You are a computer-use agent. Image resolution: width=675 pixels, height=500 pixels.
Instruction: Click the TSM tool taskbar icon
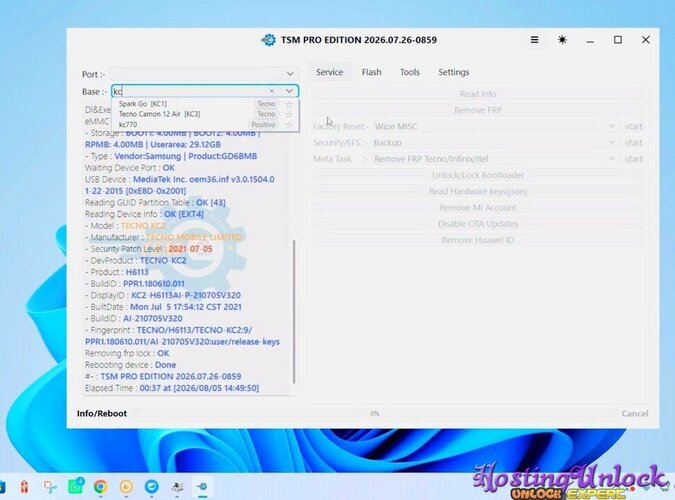202,487
